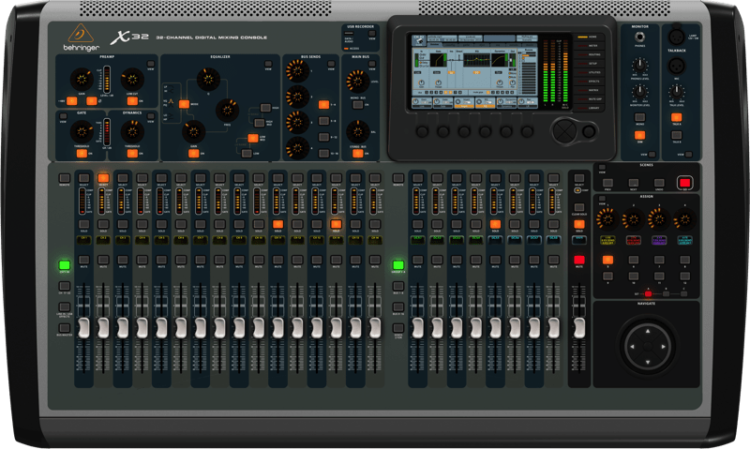The width and height of the screenshot is (750, 449).
Task: Click the Scenes UNDO button
Action: [x=659, y=183]
